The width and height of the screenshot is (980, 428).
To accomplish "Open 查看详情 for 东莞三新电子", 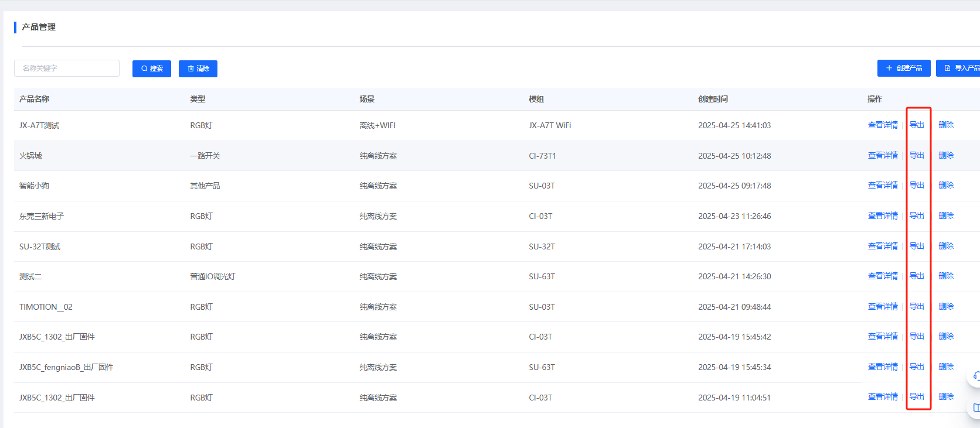I will (883, 216).
